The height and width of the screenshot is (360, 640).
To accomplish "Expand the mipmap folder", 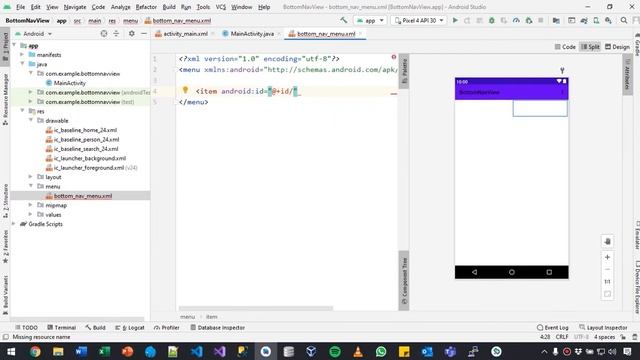I will [x=31, y=205].
